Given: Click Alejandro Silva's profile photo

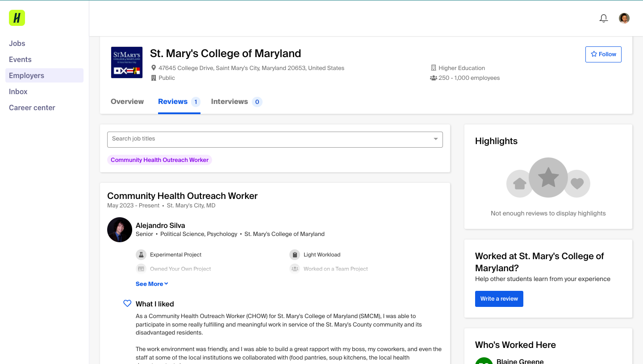Looking at the screenshot, I should point(120,230).
